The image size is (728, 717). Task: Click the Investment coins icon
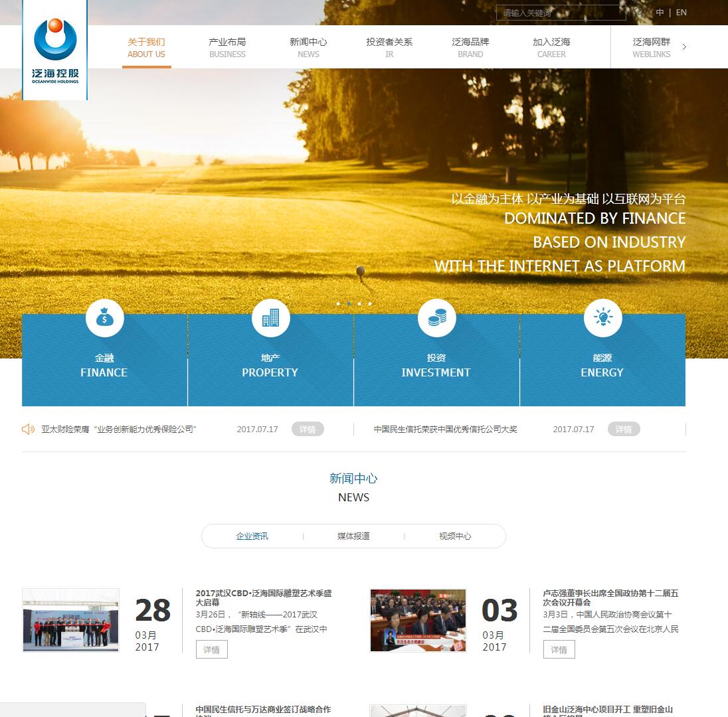point(436,318)
